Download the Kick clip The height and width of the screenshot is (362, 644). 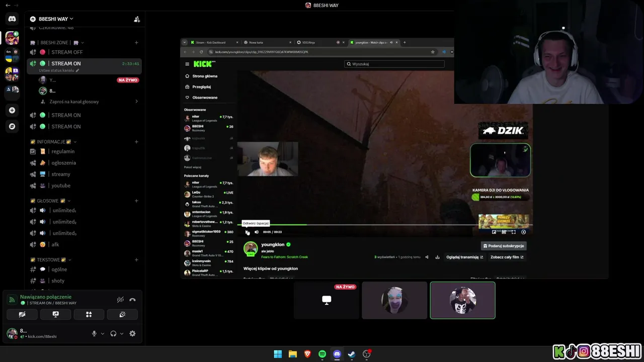[437, 257]
